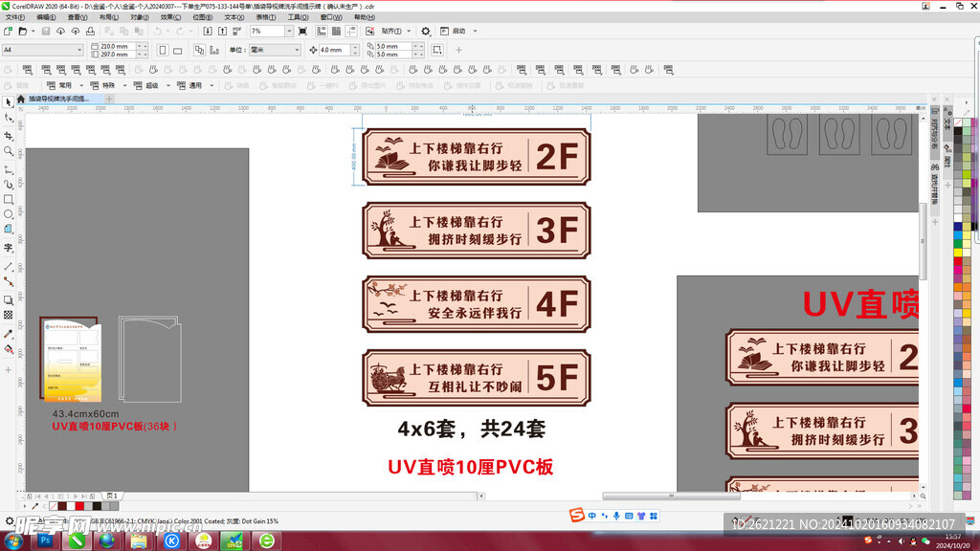Open the Options gear icon

[x=426, y=31]
